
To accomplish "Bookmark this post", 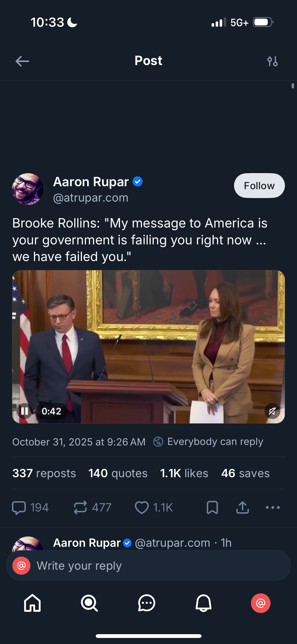I will [212, 507].
